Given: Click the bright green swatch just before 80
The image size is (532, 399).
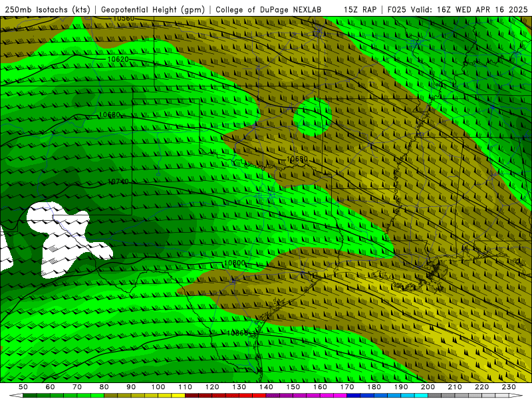Looking at the screenshot, I should [x=97, y=396].
